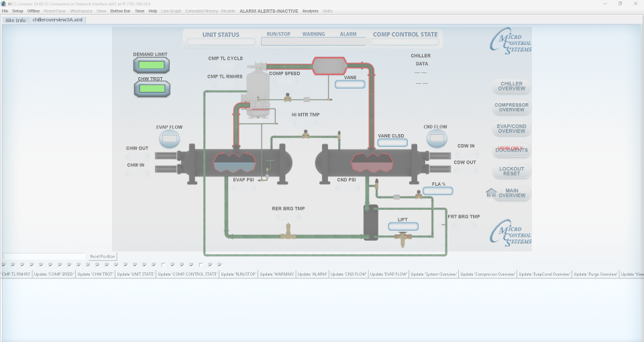
Task: Click Update 'UNIT STATE' button
Action: 136,274
